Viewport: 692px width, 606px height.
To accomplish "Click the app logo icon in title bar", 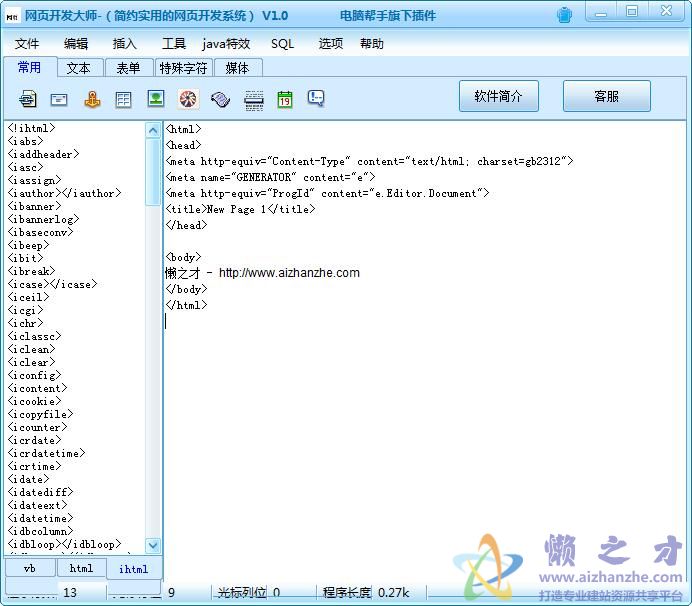I will [12, 16].
